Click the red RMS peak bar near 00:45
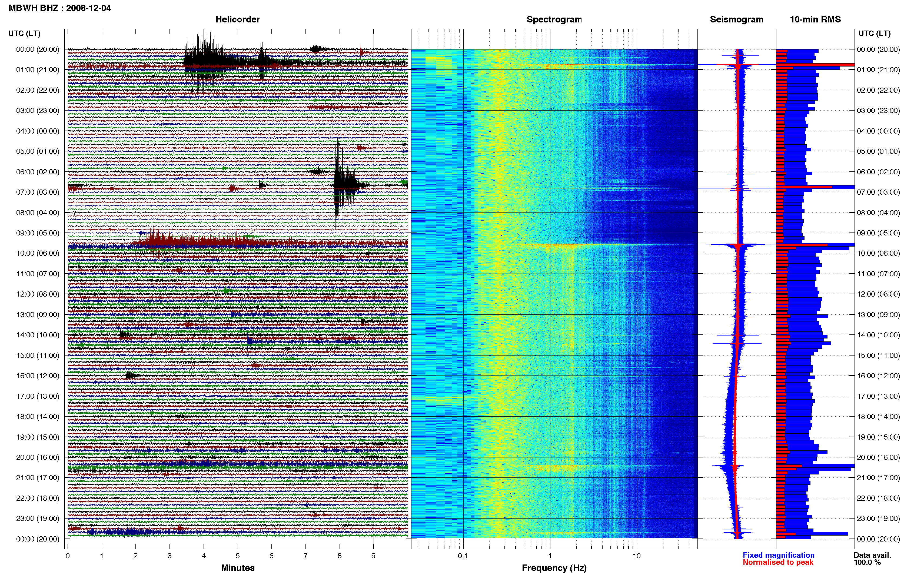 tap(815, 65)
